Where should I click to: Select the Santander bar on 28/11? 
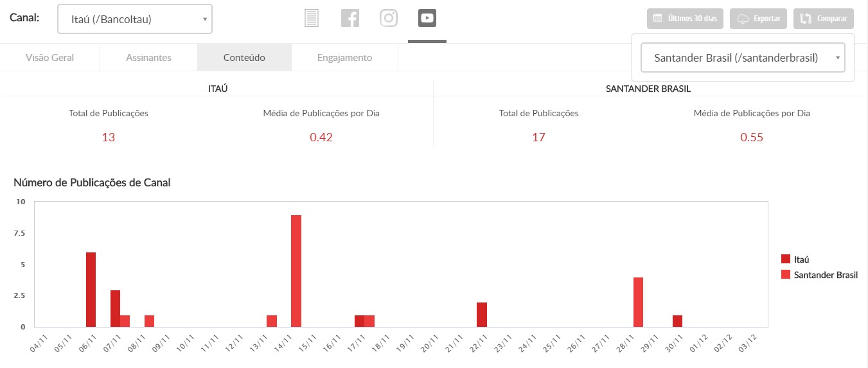(x=638, y=302)
